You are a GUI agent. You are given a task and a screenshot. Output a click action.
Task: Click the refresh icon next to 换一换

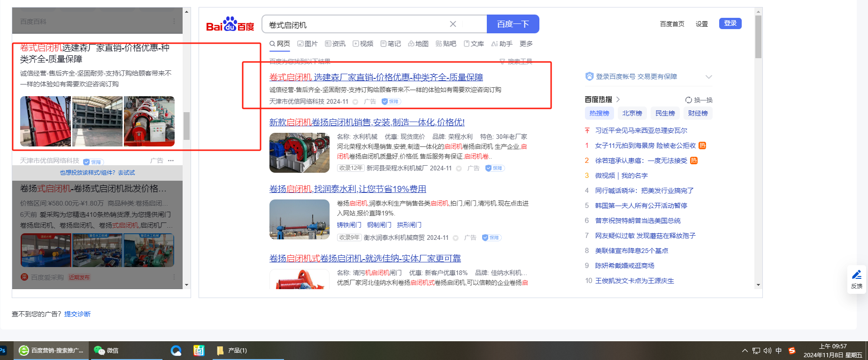coord(689,100)
